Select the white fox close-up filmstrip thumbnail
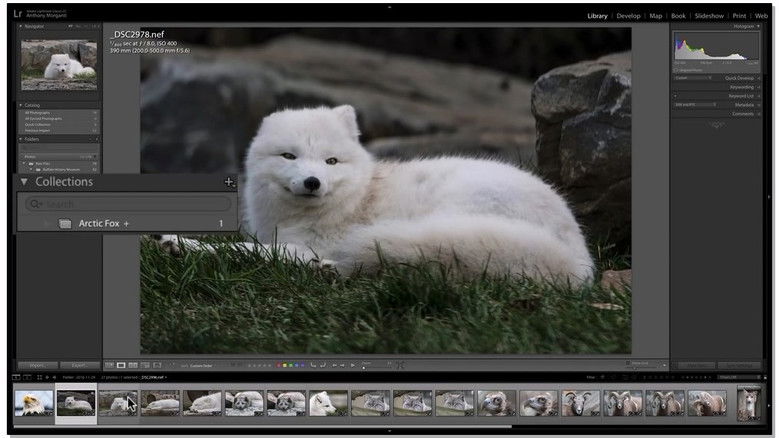Screen dimensions: 779x438 [x=327, y=403]
